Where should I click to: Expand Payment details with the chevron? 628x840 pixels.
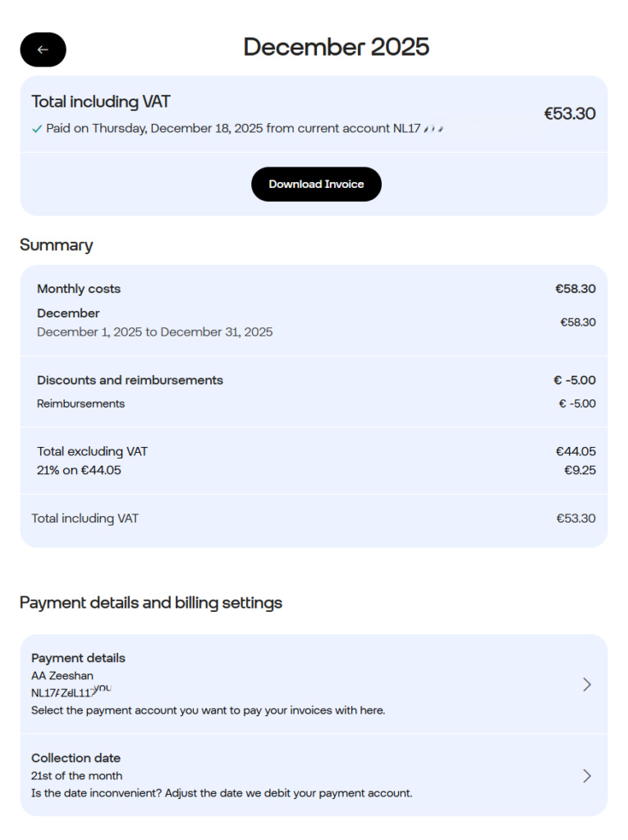point(586,684)
